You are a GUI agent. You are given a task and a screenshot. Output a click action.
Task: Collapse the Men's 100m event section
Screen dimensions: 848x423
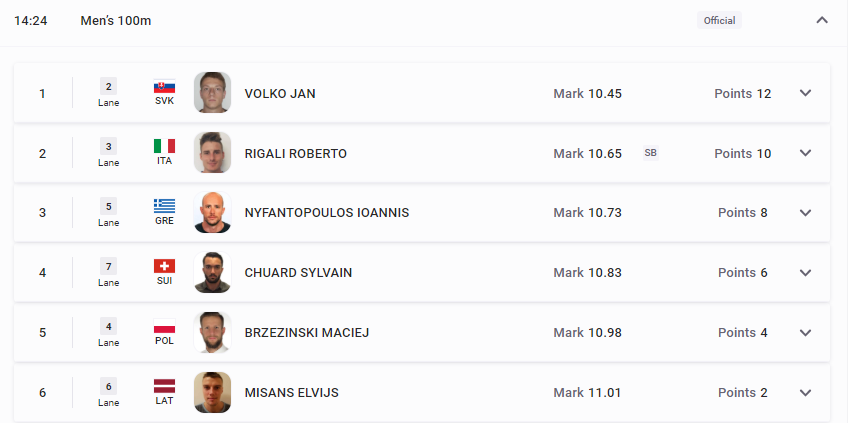coord(822,21)
